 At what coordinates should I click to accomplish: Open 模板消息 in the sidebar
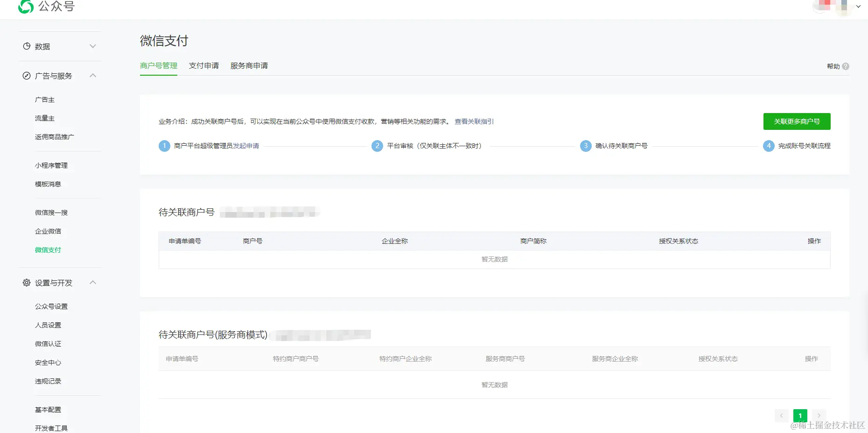(x=48, y=184)
